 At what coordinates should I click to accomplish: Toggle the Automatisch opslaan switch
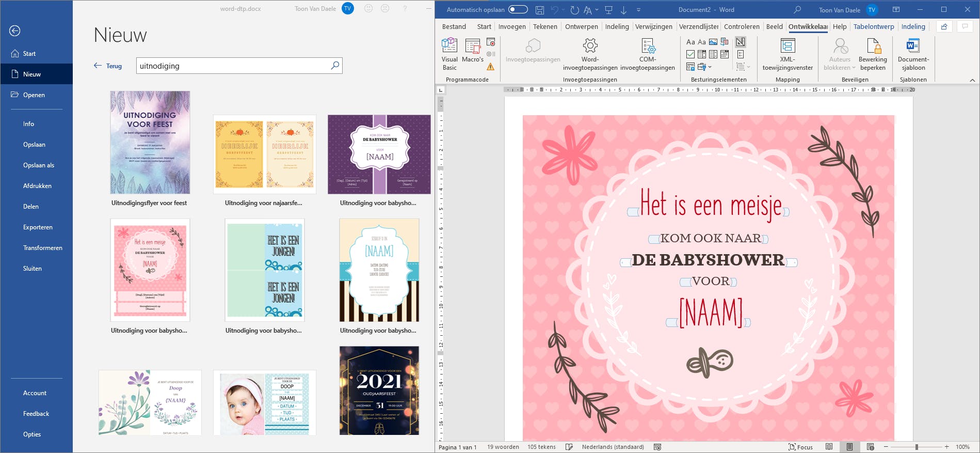point(518,9)
